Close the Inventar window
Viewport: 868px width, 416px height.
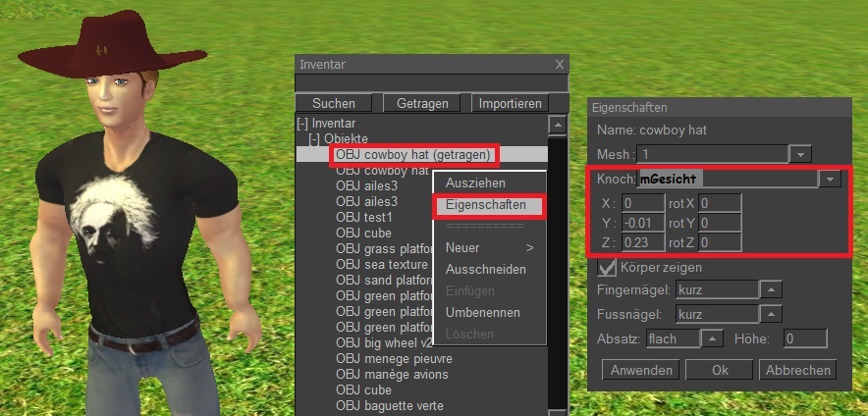pyautogui.click(x=560, y=65)
